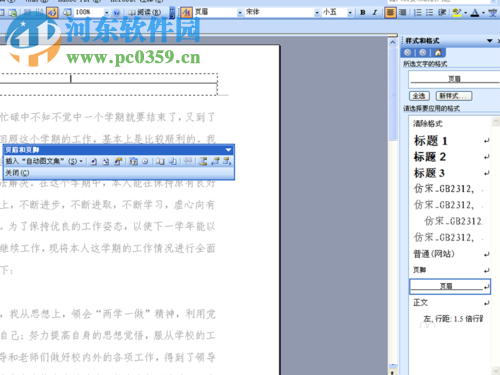The height and width of the screenshot is (375, 500).
Task: Insert page number from header footer toolbar
Action: (x=94, y=162)
